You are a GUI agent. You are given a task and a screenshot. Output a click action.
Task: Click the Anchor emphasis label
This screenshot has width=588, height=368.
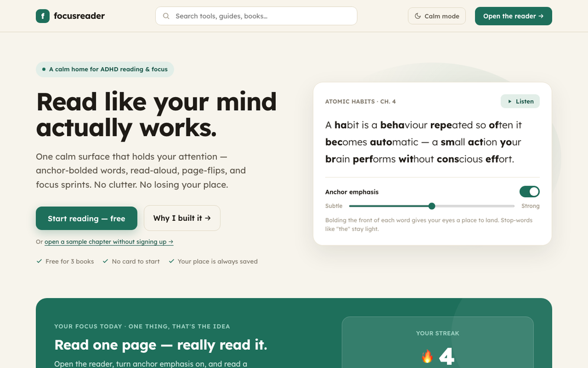pos(352,192)
